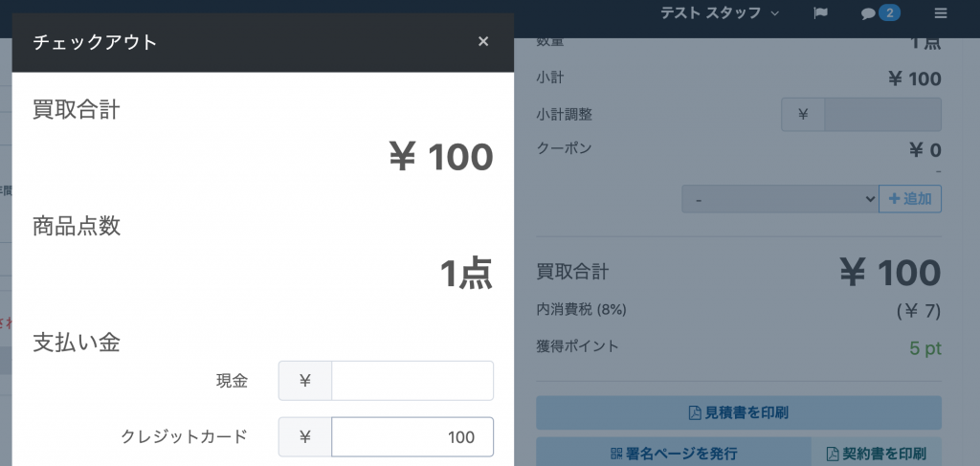Focus the 現金 amount input field
This screenshot has height=466, width=980.
(412, 381)
